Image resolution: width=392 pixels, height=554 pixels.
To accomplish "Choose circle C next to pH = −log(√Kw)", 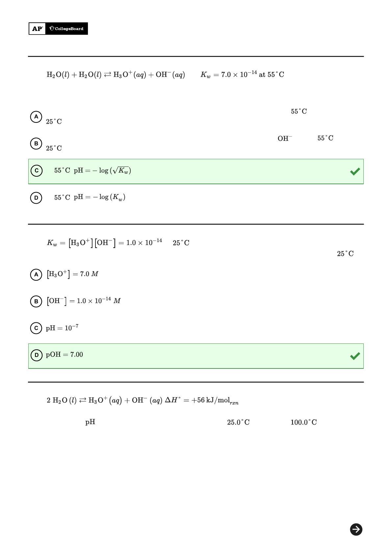I will tap(36, 170).
